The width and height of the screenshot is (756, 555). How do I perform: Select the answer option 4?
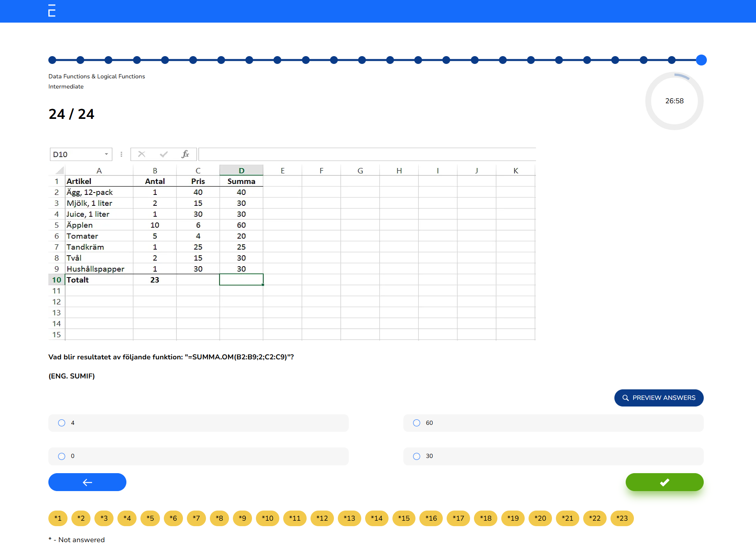pos(61,423)
